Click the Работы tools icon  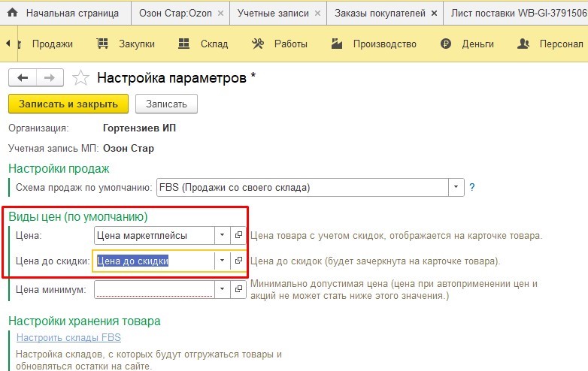(258, 44)
